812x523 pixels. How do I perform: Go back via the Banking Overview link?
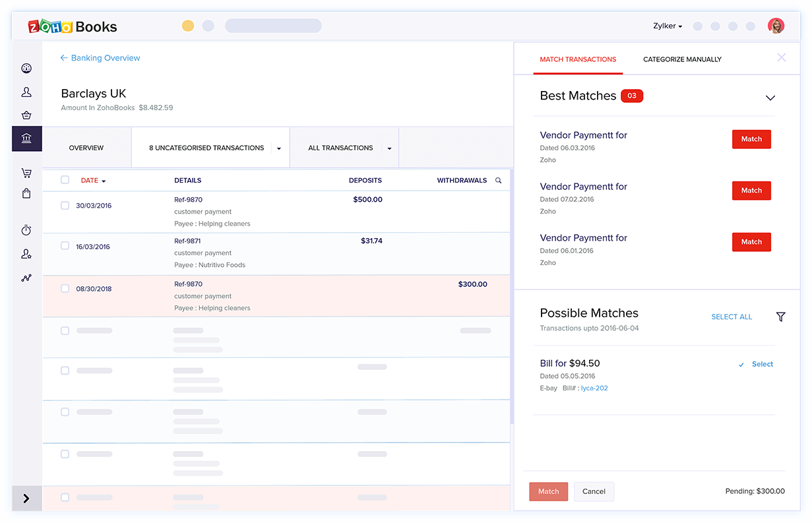click(x=100, y=58)
